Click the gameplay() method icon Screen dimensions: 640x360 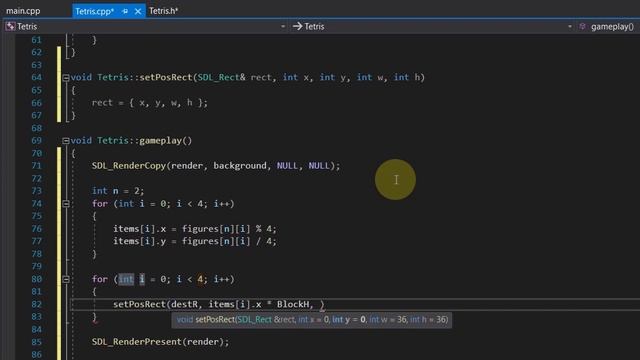click(x=582, y=27)
